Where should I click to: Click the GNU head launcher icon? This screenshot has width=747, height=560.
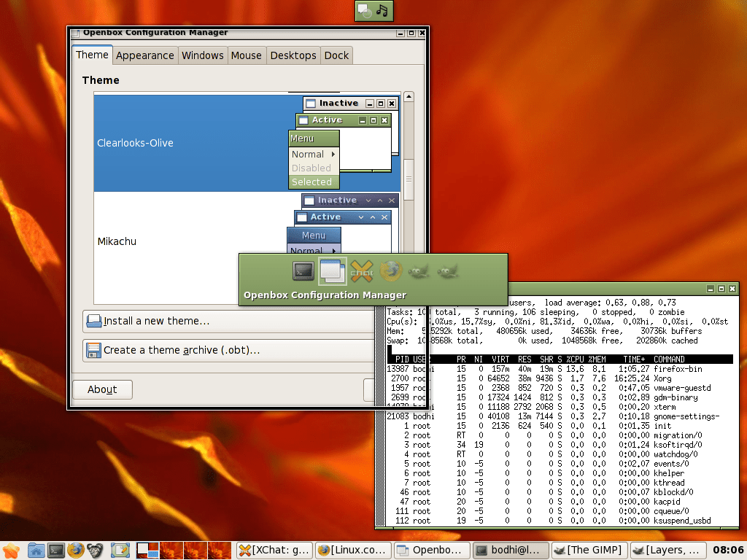(95, 551)
